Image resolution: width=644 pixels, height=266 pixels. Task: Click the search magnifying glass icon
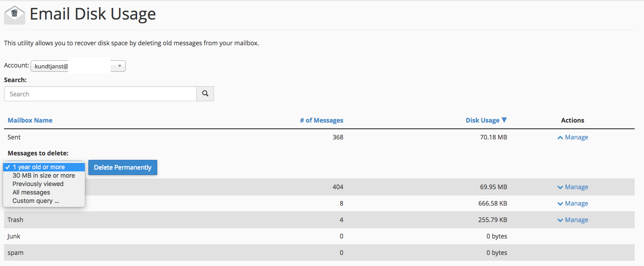205,94
